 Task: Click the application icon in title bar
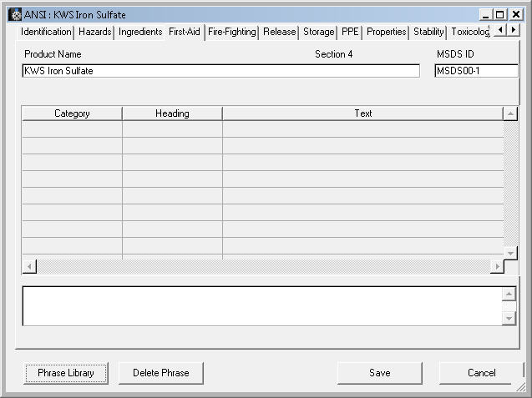[x=15, y=15]
